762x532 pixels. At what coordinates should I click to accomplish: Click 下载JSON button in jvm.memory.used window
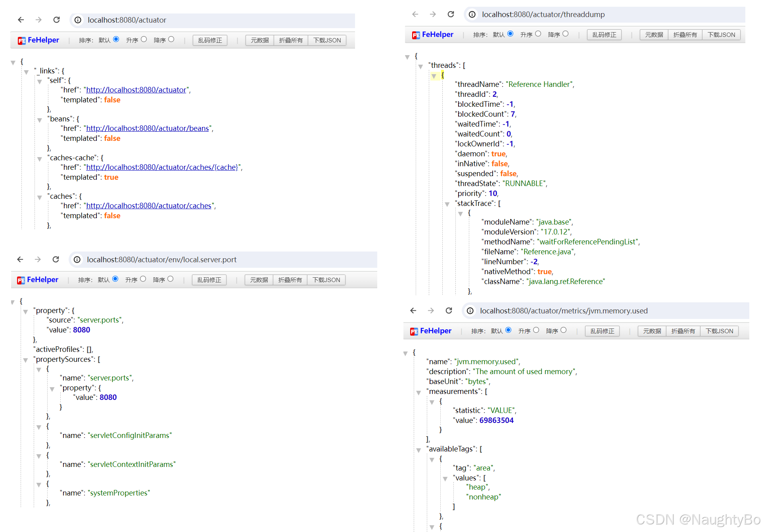pyautogui.click(x=719, y=331)
